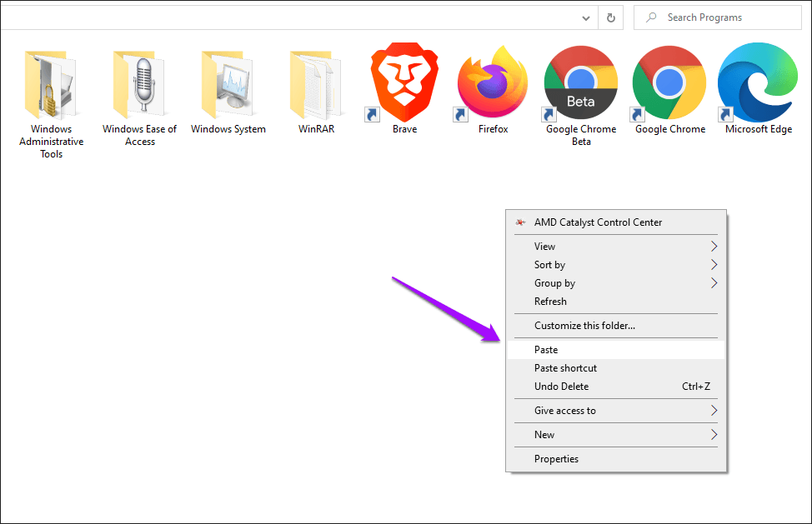This screenshot has width=812, height=524.
Task: Click the AMD Catalyst menu icon
Action: (520, 222)
